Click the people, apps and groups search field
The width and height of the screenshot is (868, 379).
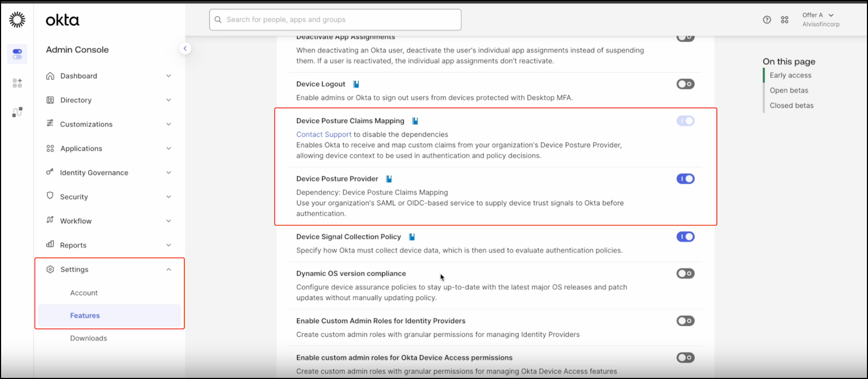pyautogui.click(x=336, y=19)
